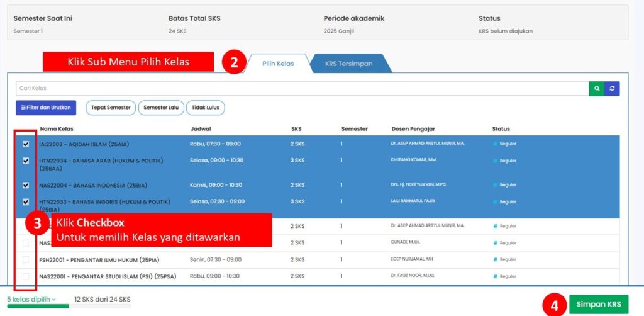Click Reguler status icon for Pengantar Studi Islam
This screenshot has height=316, width=644.
point(495,276)
